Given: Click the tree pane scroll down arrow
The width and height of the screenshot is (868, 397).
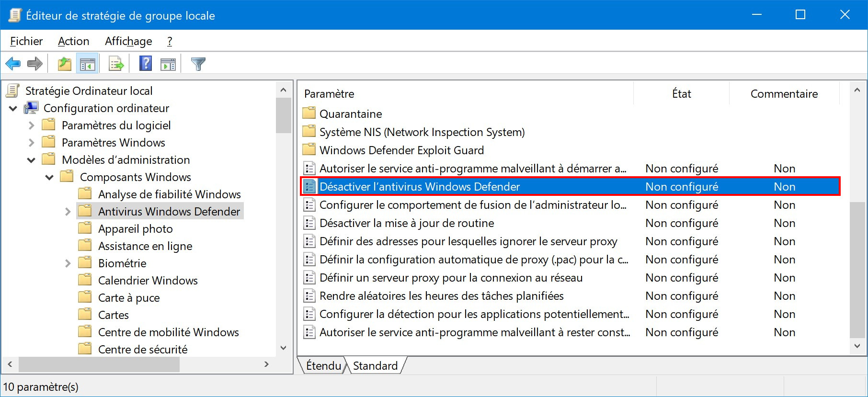Looking at the screenshot, I should pos(284,348).
